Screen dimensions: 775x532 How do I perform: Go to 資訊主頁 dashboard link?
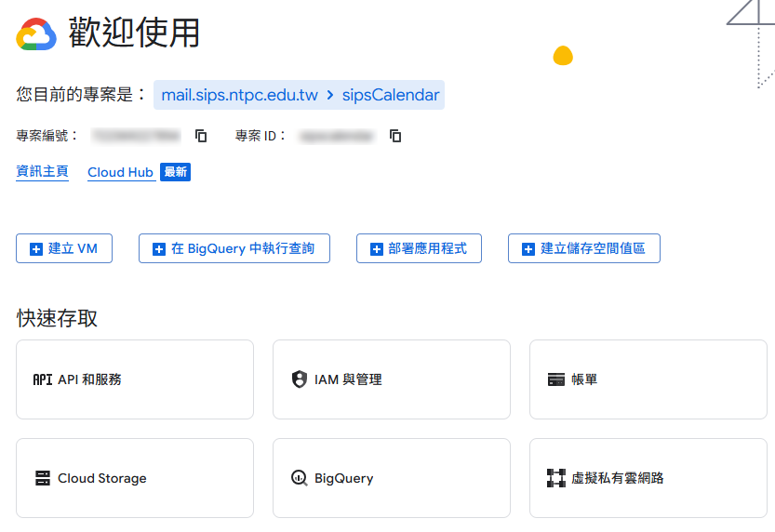point(42,172)
